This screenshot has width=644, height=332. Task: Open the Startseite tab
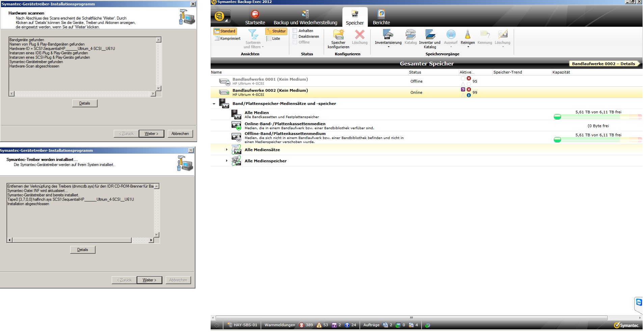255,18
